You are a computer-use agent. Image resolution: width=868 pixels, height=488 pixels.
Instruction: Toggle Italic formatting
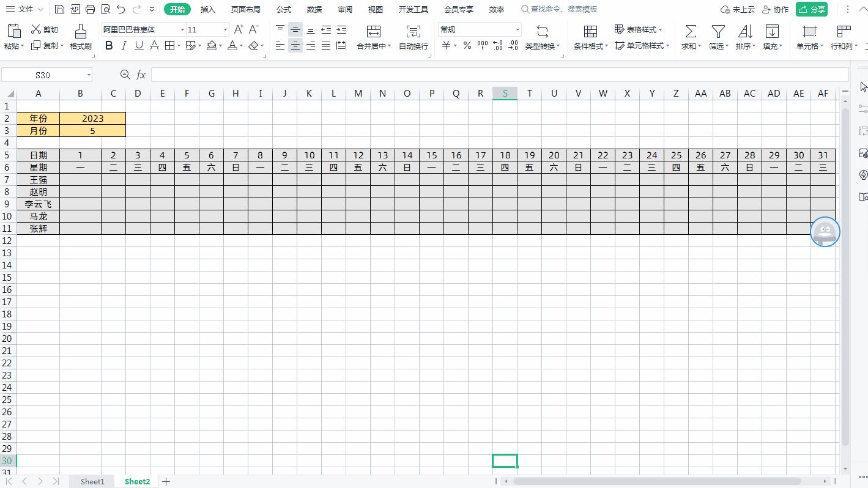(x=124, y=45)
